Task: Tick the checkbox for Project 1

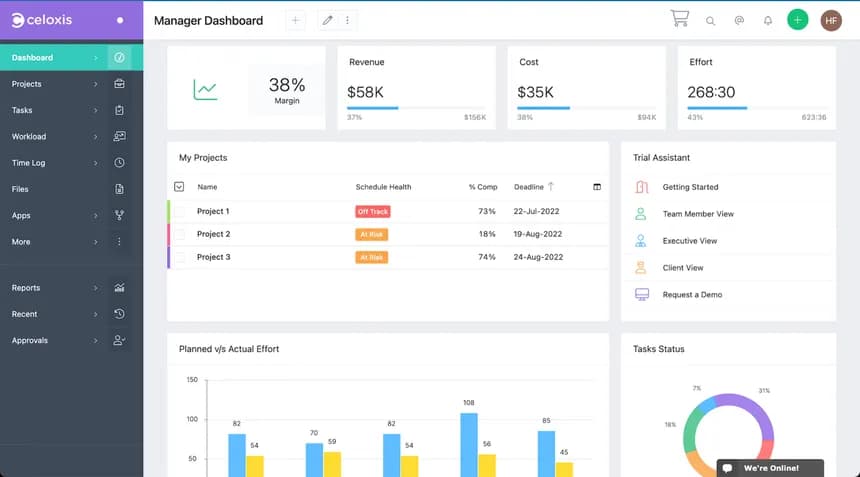Action: pos(180,211)
